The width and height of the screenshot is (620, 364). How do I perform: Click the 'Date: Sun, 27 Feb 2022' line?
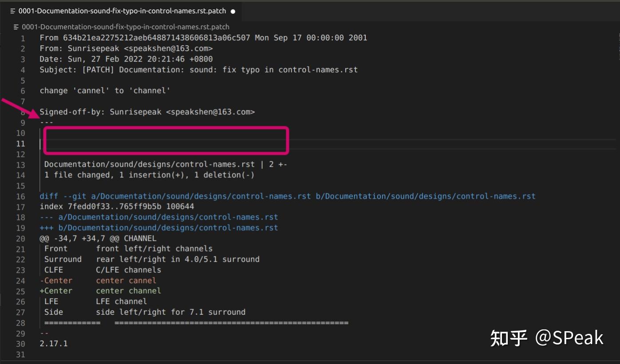click(126, 59)
